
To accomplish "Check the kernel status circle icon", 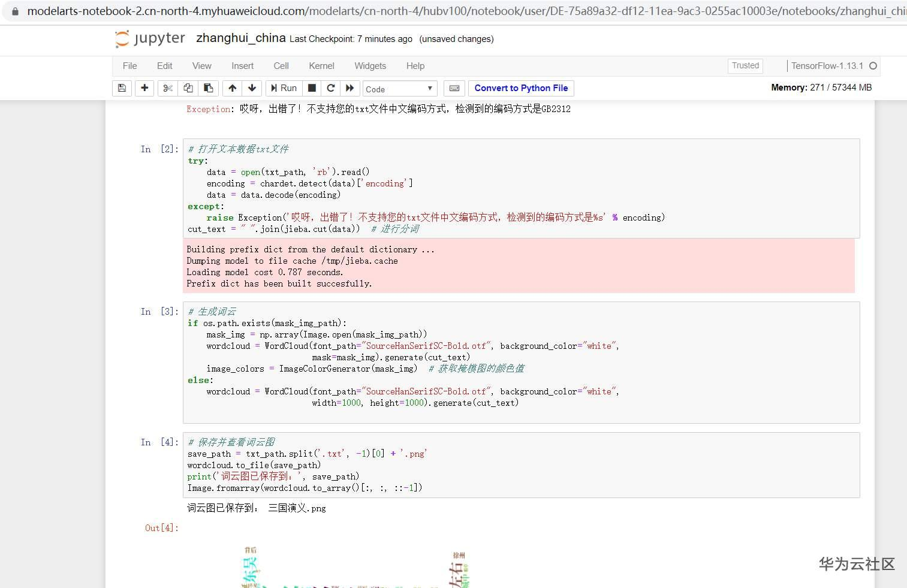I will (874, 66).
